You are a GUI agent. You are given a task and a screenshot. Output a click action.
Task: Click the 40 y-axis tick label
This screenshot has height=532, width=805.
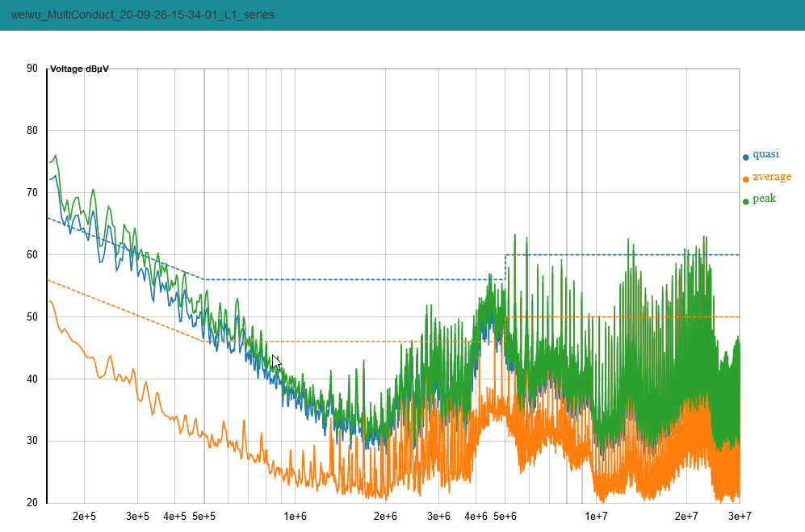point(32,379)
